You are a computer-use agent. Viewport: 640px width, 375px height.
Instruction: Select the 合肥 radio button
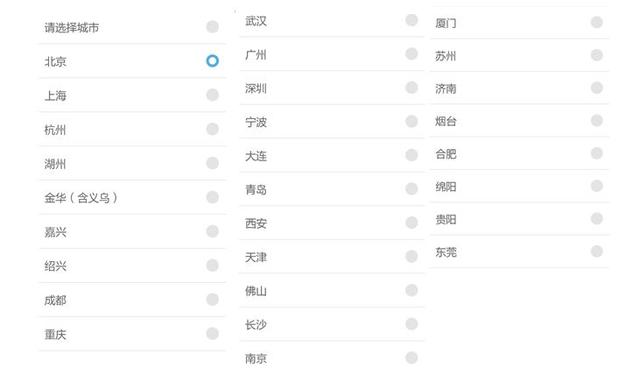click(597, 153)
